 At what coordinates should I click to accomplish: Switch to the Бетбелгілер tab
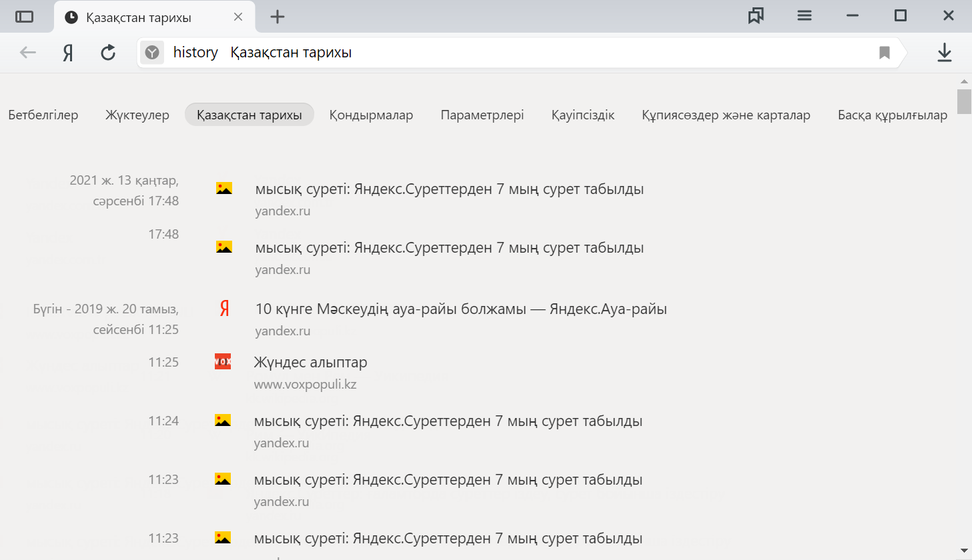click(43, 115)
